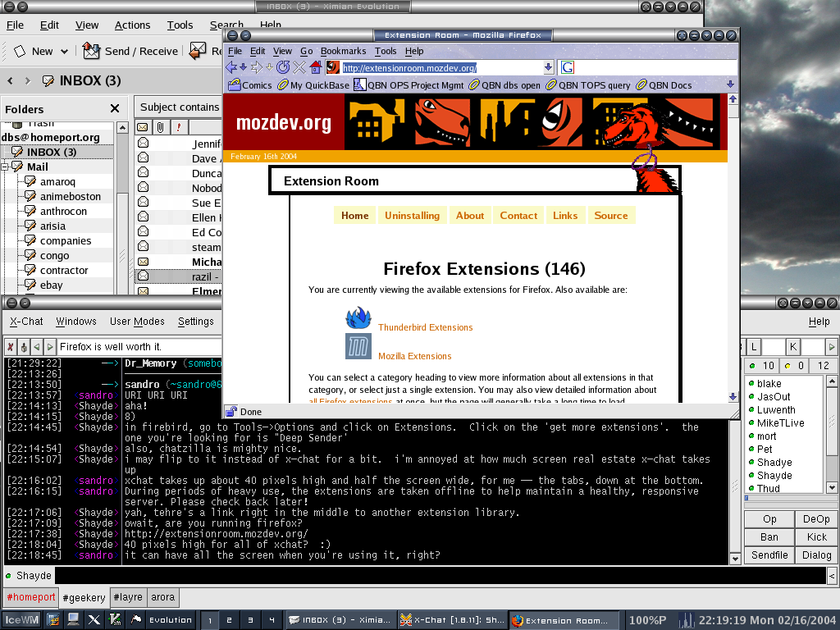This screenshot has height=630, width=840.
Task: Reload the page in Firefox
Action: (x=283, y=67)
